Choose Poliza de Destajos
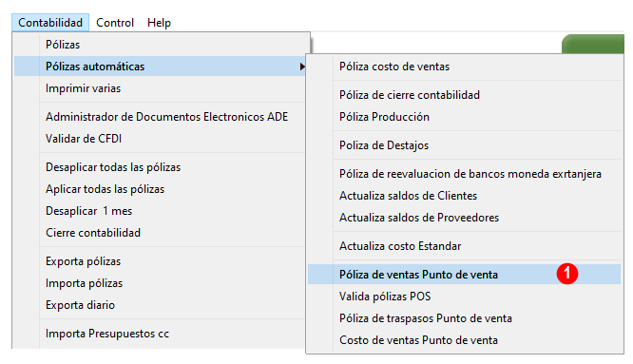Screen dimensions: 633x364 pos(464,145)
